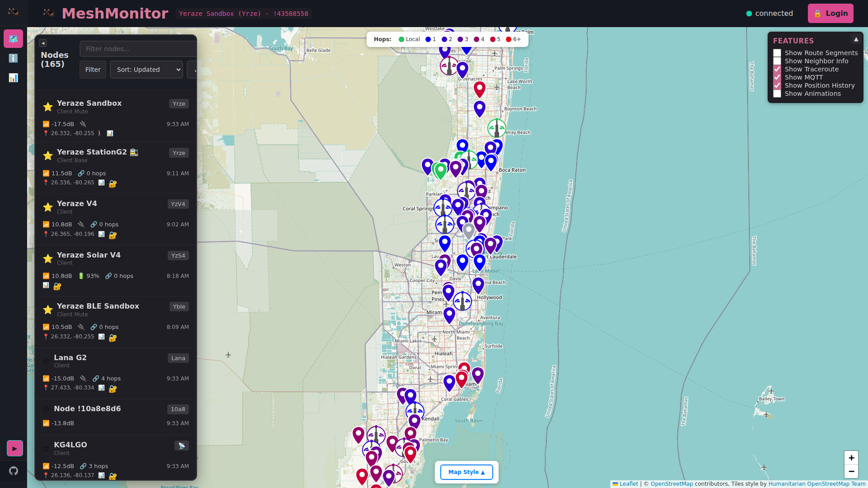
Task: Open the statistics chart sidebar icon
Action: pos(13,78)
